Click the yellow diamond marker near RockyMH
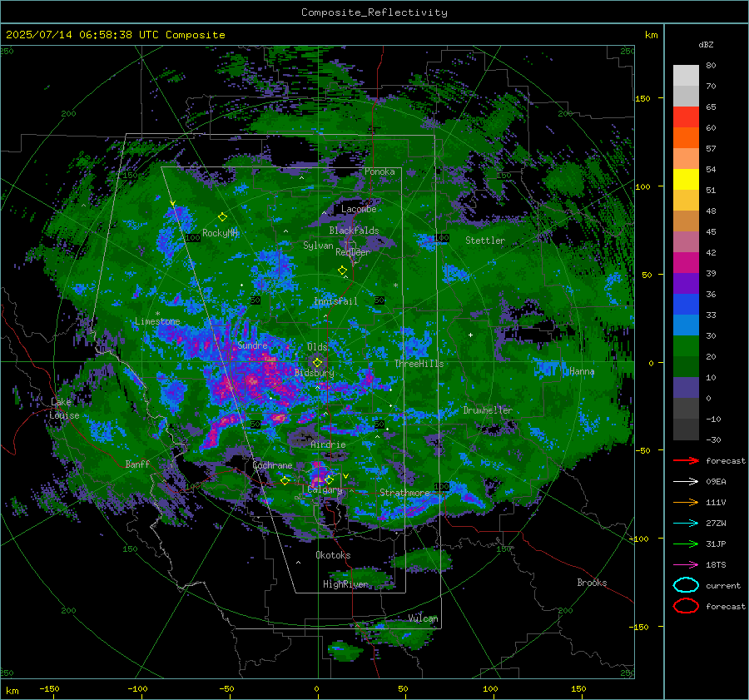749x700 pixels. click(222, 217)
